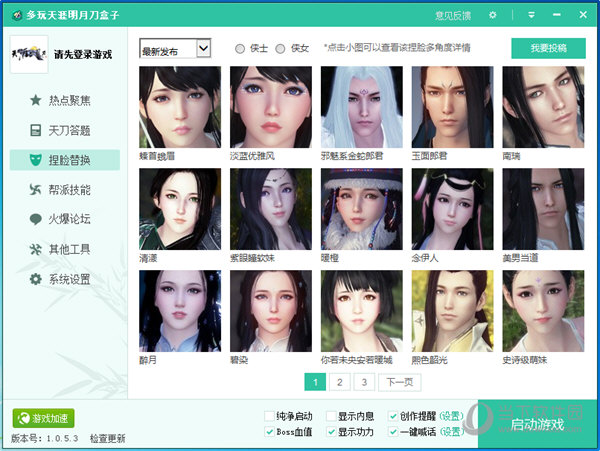Open the 其他工具 wrench icon
600x451 pixels.
[x=36, y=249]
